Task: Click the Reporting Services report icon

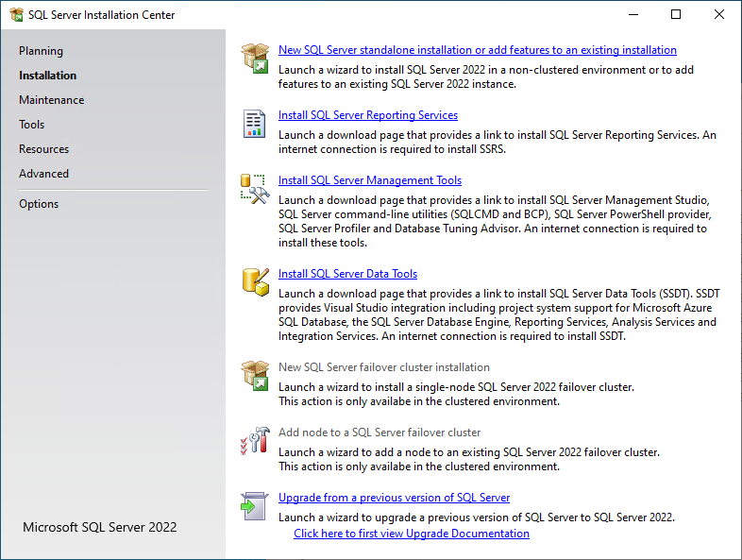Action: tap(254, 124)
